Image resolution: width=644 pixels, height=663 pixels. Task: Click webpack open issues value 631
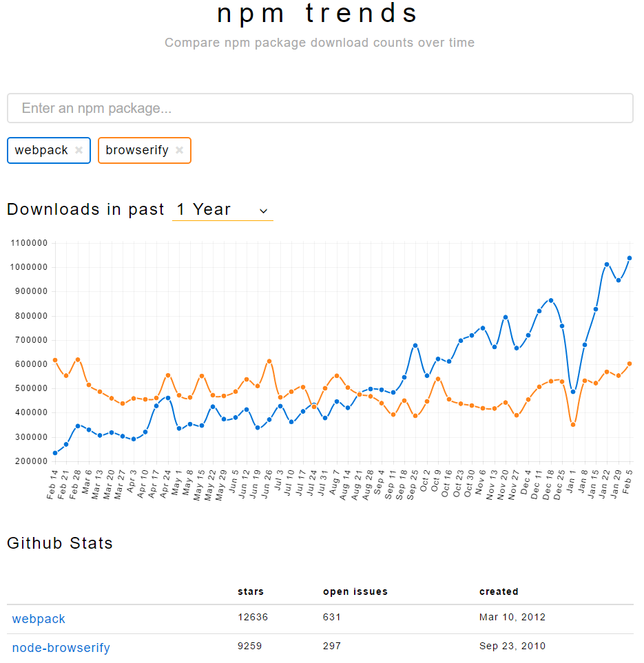[x=332, y=617]
